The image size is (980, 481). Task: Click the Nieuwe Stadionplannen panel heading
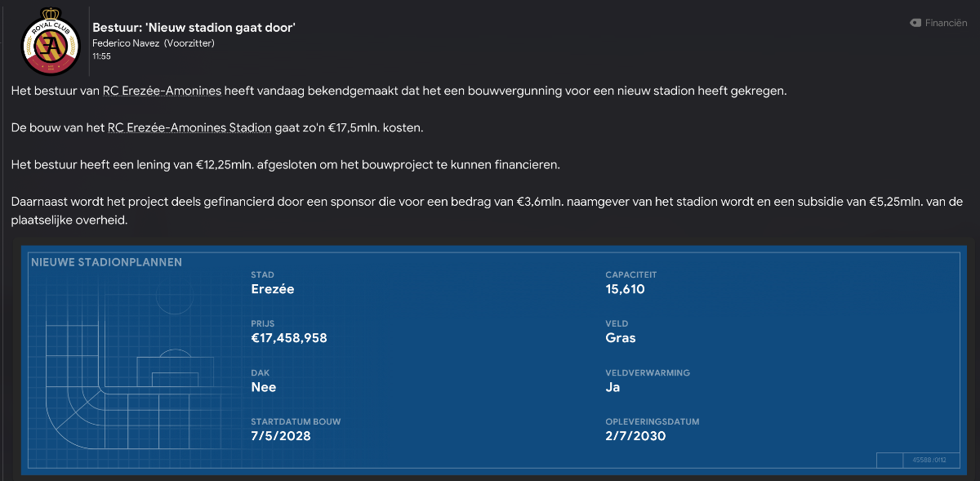106,262
